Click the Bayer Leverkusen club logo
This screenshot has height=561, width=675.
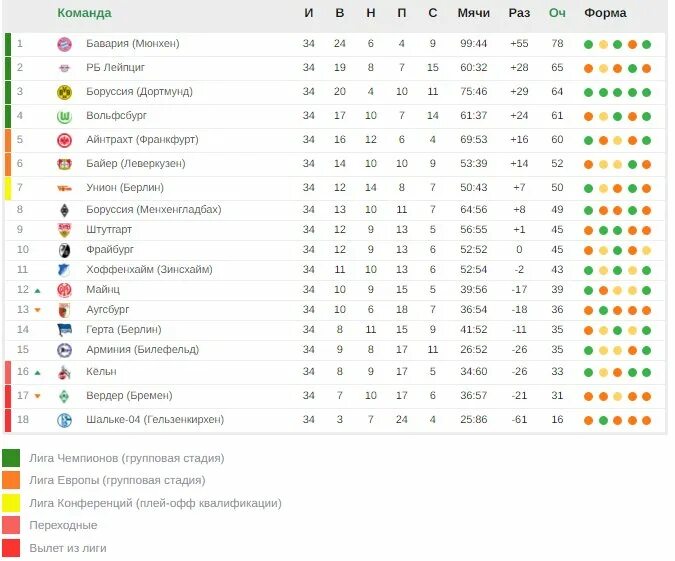point(65,164)
